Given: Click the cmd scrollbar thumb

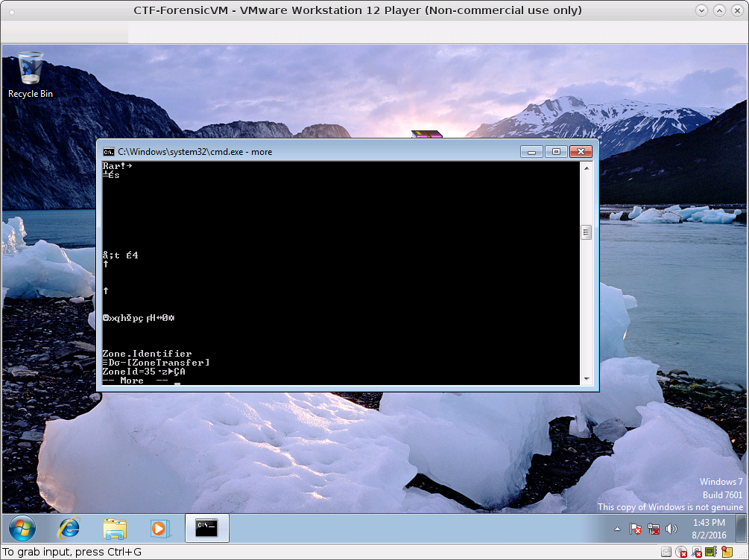Looking at the screenshot, I should pyautogui.click(x=586, y=232).
